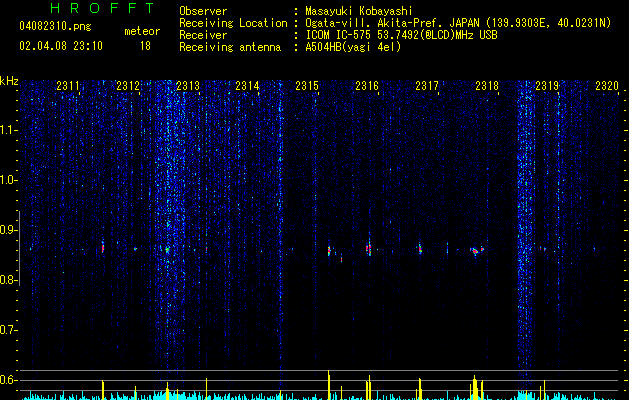This screenshot has height=400, width=629.
Task: Click the meteor label
Action: [142, 31]
